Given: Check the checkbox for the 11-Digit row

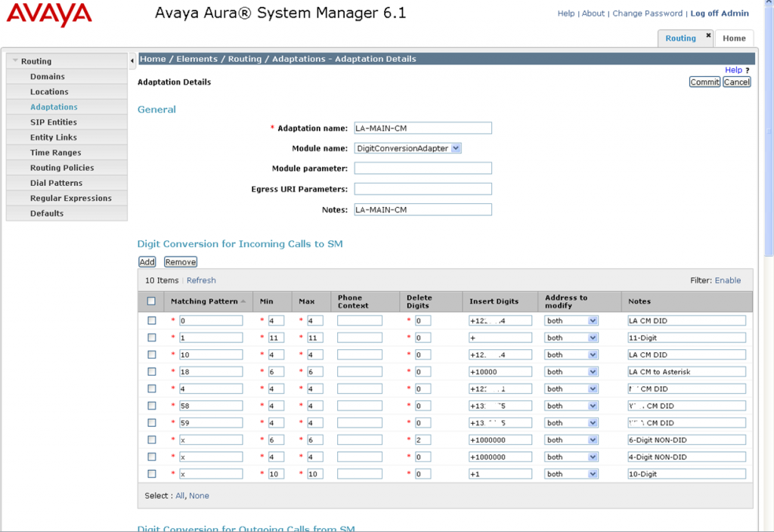Looking at the screenshot, I should (150, 337).
